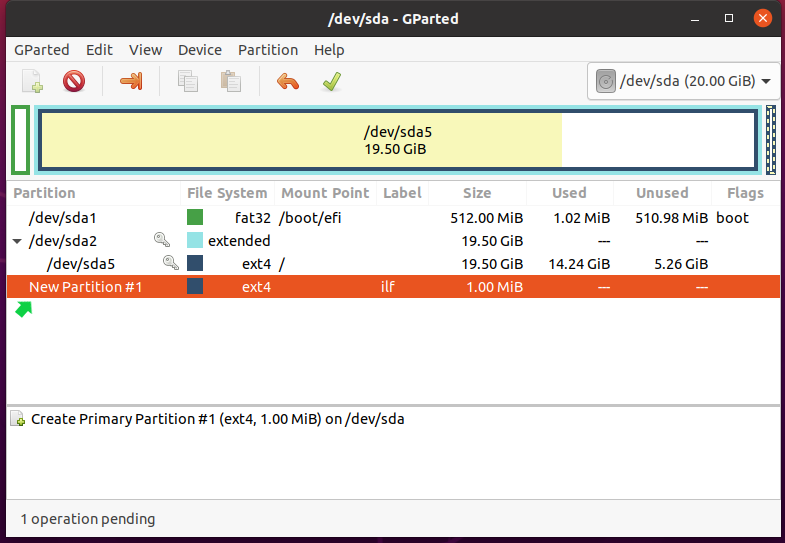Sort by the Mount Point column header

[325, 193]
